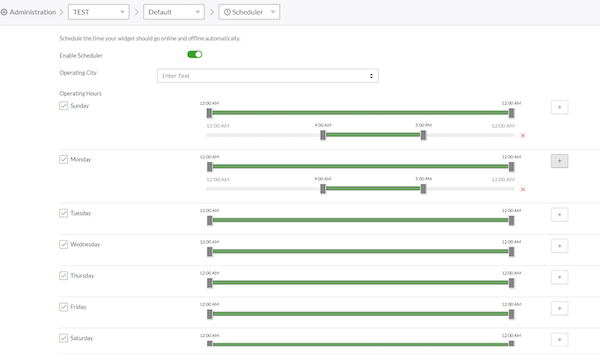Uncheck the Sunday checkbox
600x360 pixels.
click(x=64, y=106)
